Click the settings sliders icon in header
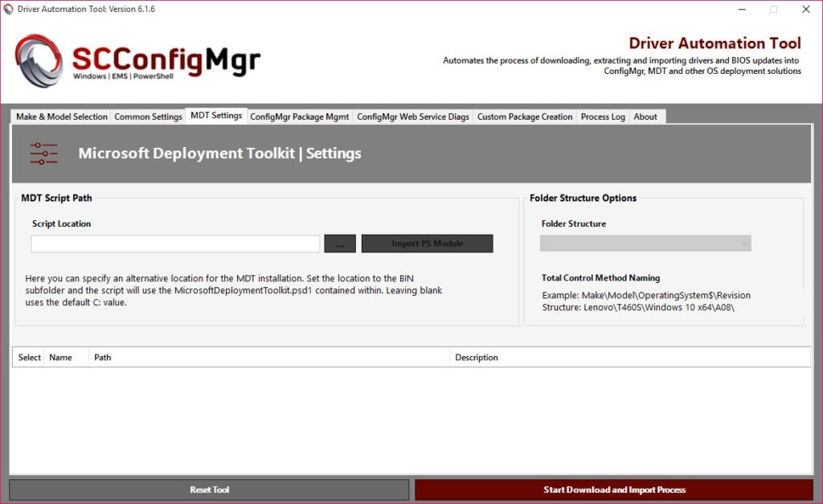Image resolution: width=823 pixels, height=504 pixels. pos(44,154)
